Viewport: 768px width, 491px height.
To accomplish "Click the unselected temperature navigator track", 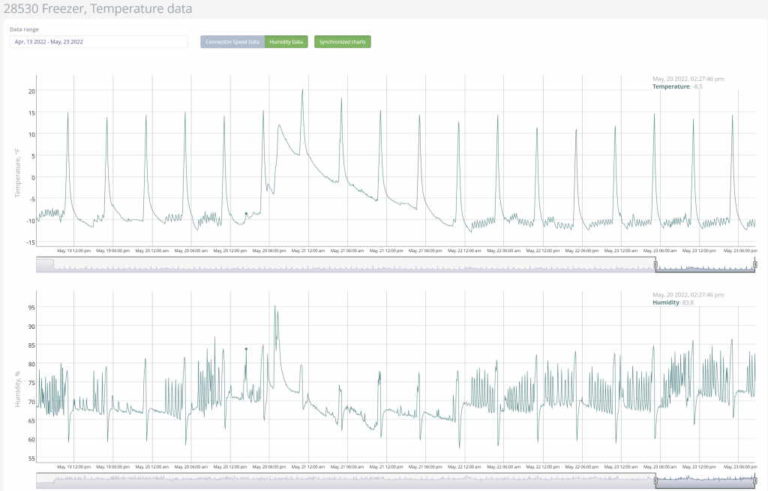I will coord(340,265).
